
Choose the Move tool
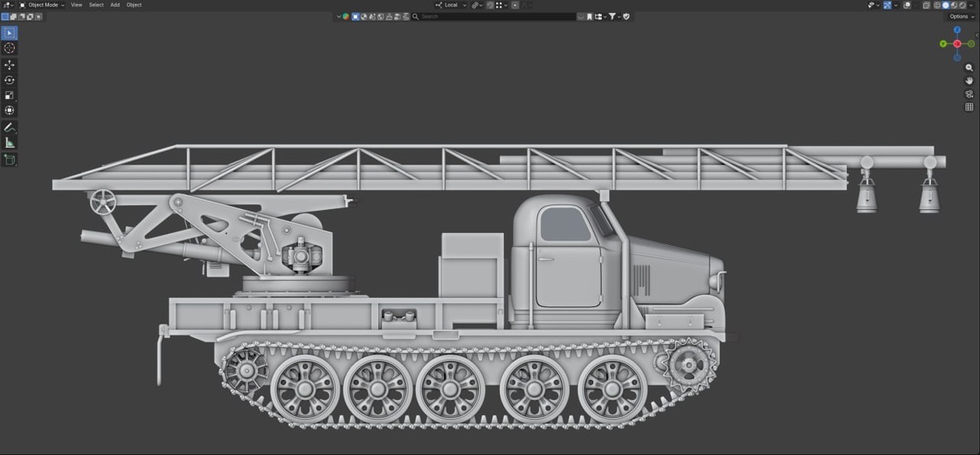(x=9, y=65)
